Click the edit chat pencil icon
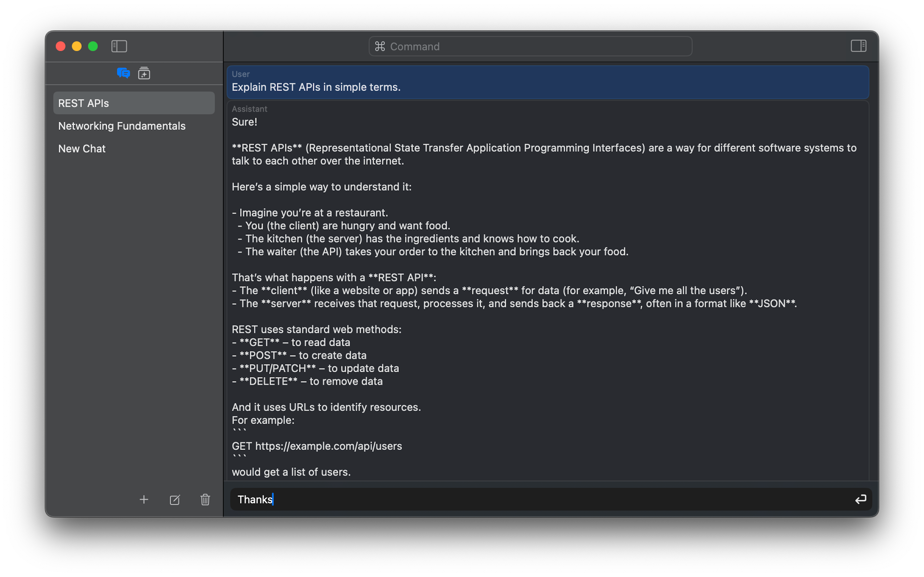Screen dimensions: 924x577 coord(175,499)
